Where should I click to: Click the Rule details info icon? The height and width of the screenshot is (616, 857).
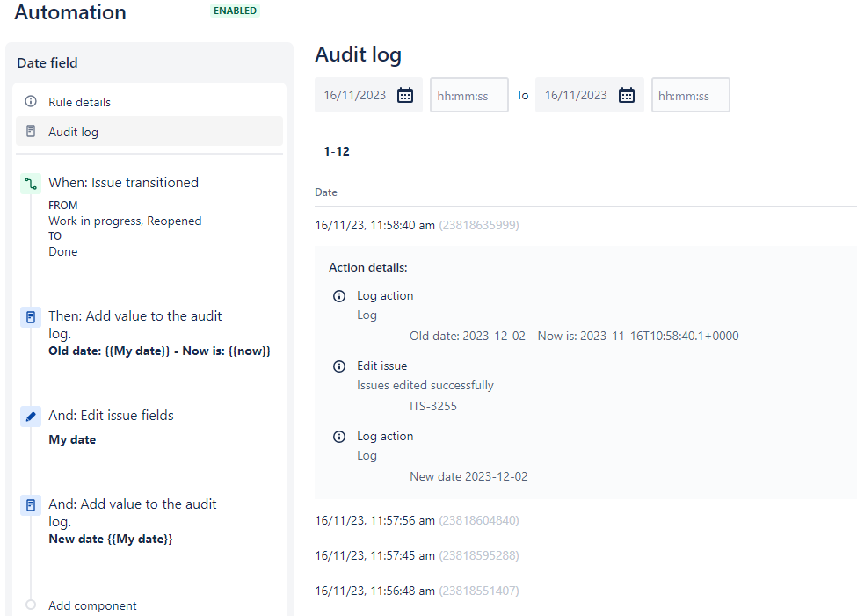[31, 102]
